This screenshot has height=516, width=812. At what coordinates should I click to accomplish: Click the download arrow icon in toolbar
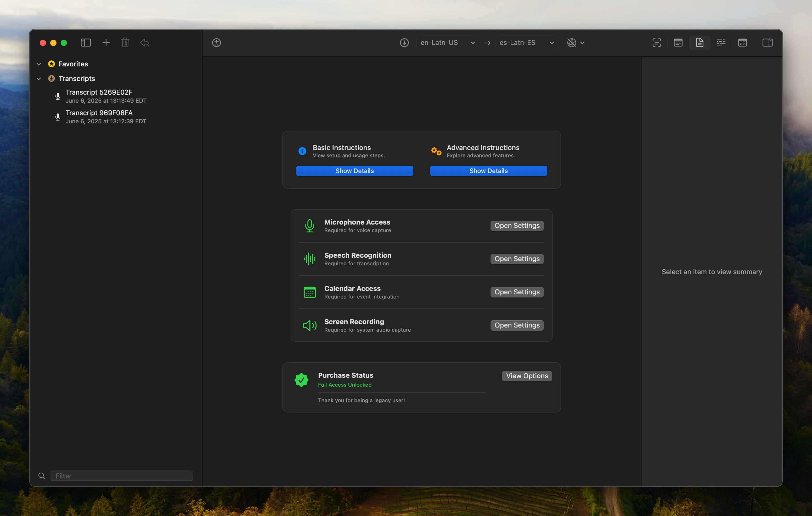[404, 43]
